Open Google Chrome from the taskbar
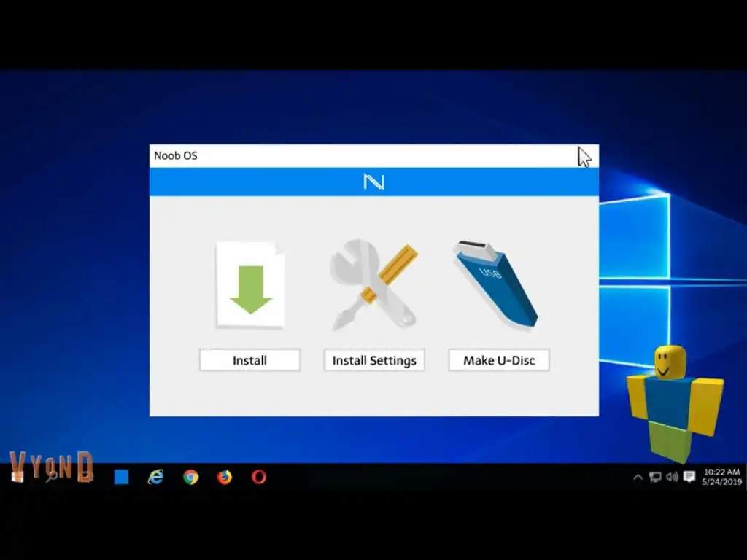 coord(190,477)
